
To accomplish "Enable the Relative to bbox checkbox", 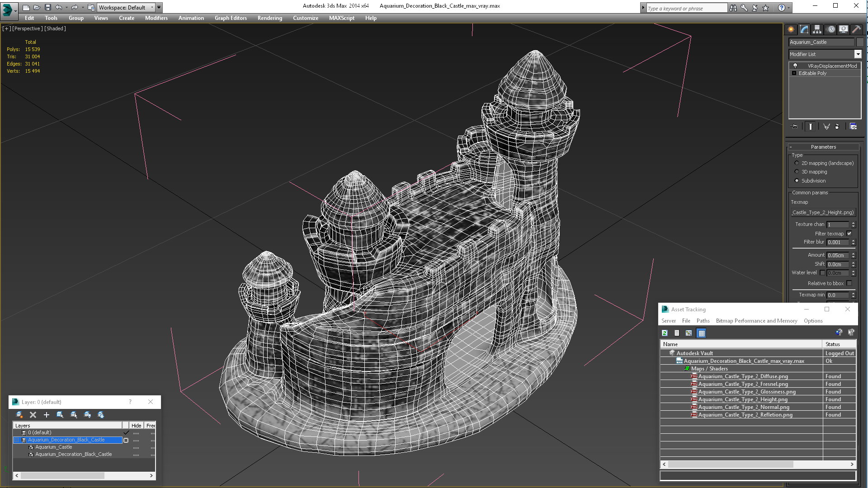I will point(849,283).
